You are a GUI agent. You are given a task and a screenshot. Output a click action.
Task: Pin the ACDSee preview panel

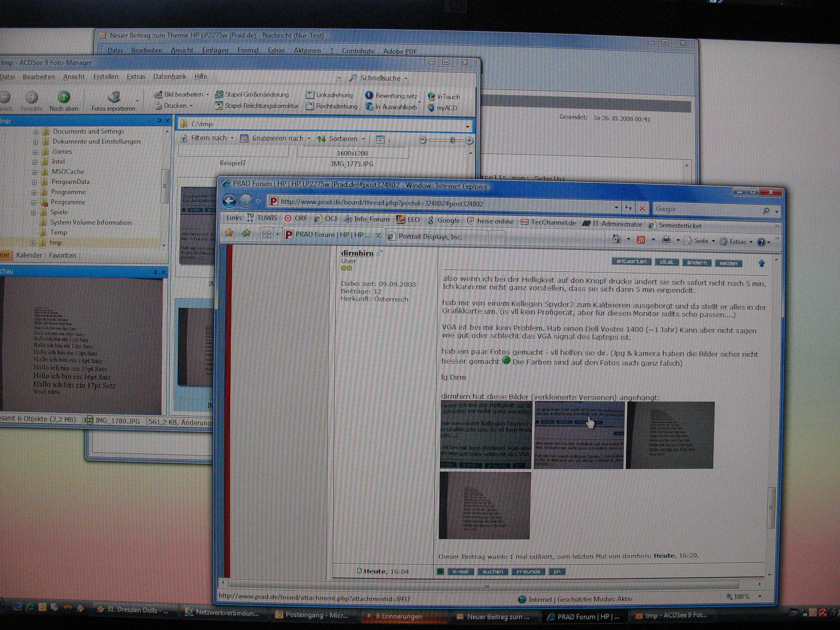click(x=155, y=272)
